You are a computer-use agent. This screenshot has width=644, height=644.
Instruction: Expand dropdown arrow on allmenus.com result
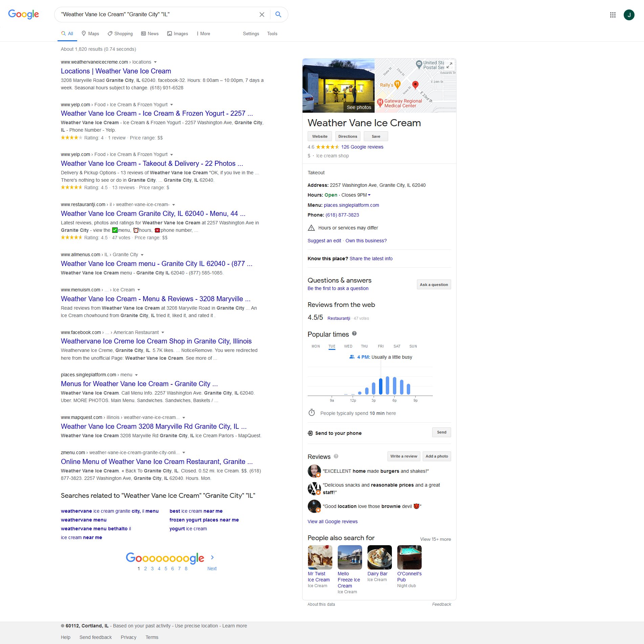click(142, 255)
